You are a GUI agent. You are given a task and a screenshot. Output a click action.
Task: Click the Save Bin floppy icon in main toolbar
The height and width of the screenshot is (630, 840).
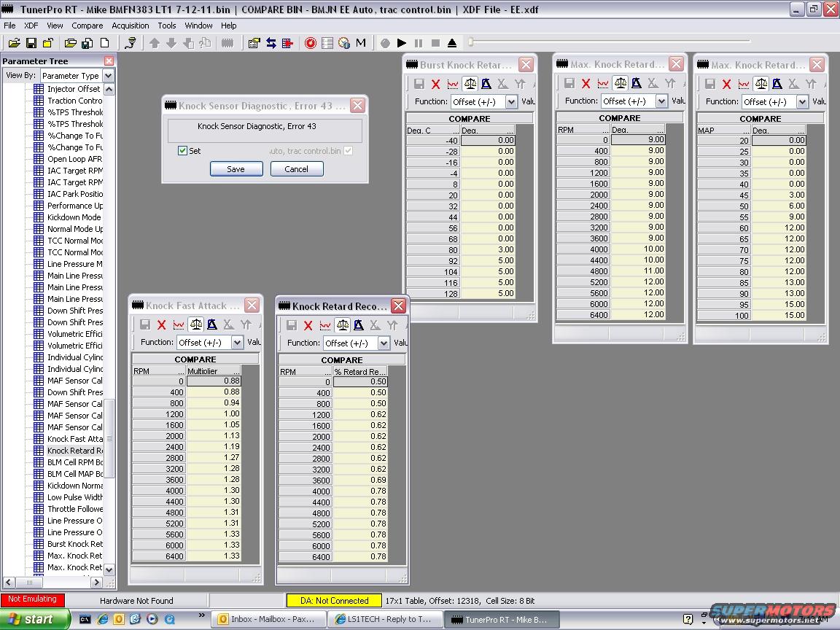[x=31, y=43]
